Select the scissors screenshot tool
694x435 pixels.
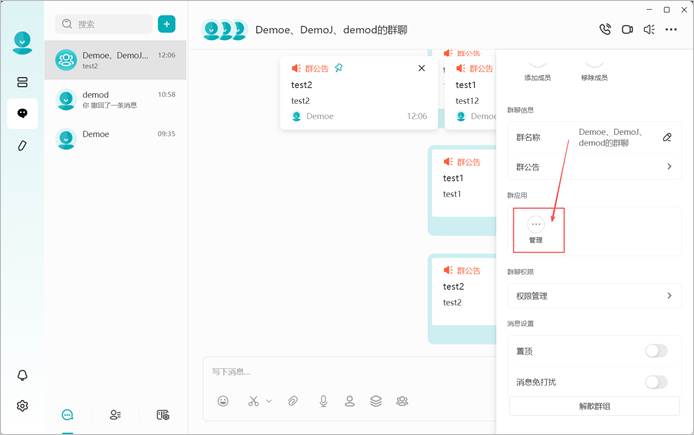click(253, 401)
